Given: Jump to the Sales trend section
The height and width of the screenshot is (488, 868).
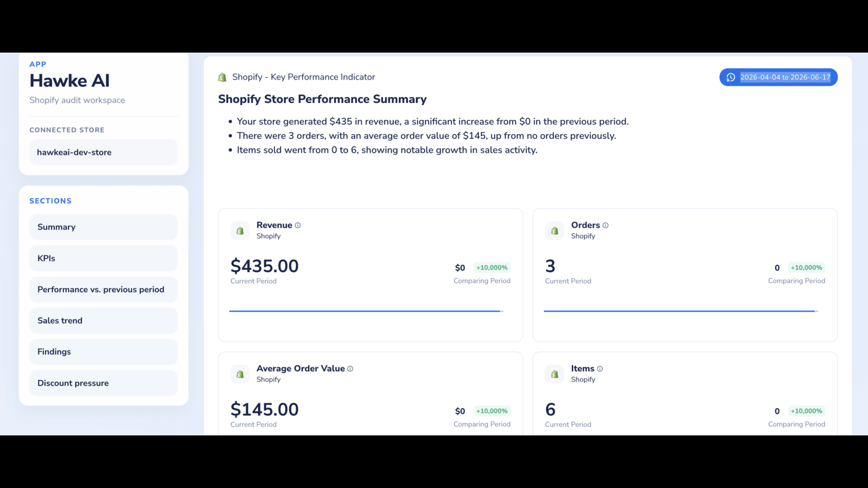Looking at the screenshot, I should click(104, 320).
